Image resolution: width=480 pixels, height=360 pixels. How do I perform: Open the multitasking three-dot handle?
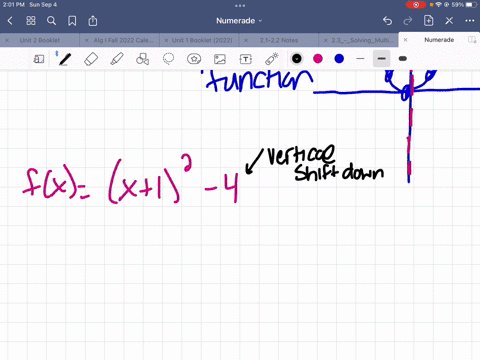coord(240,5)
